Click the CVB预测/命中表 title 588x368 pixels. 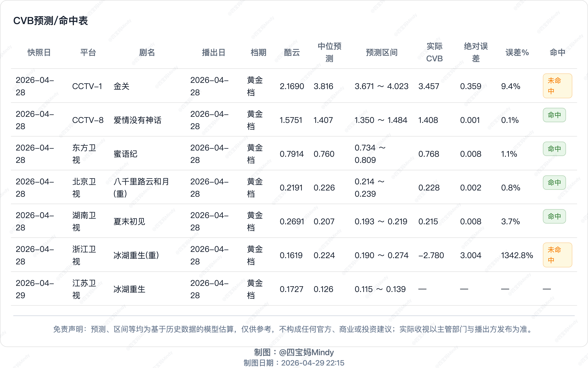[50, 21]
